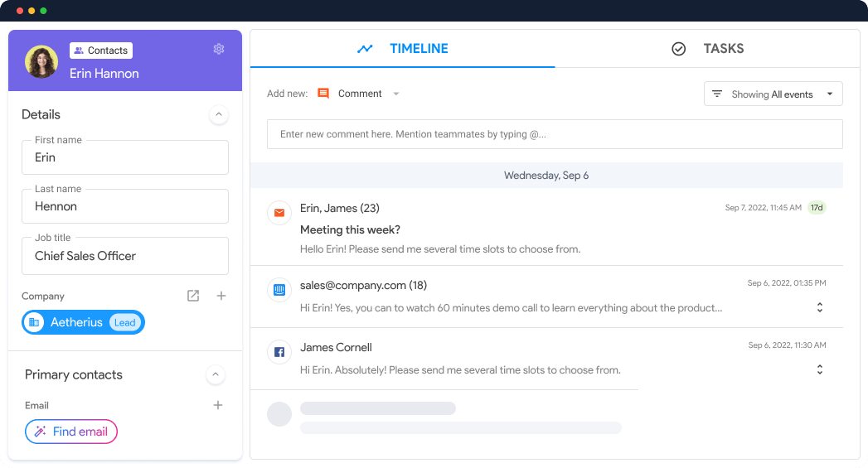Click the sales@company.com (18) sender
This screenshot has width=868, height=468.
tap(363, 286)
